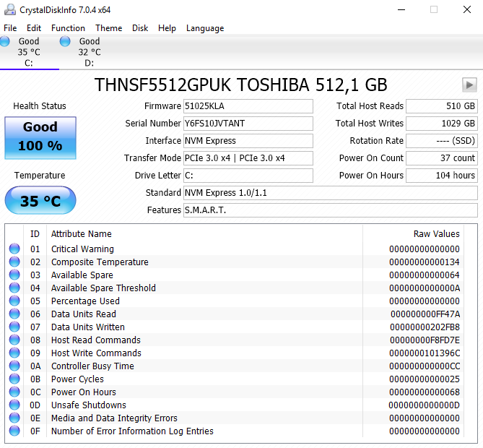
Task: Select the Percentage Used attribute name
Action: coord(85,301)
